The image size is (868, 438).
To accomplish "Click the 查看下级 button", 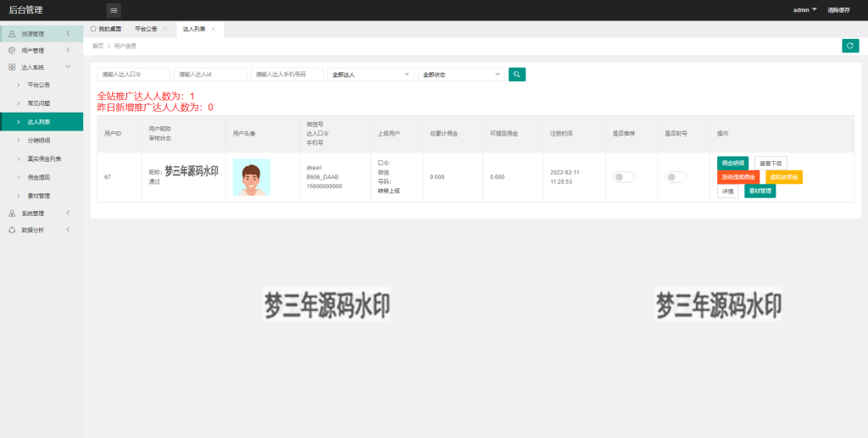I will [x=771, y=164].
